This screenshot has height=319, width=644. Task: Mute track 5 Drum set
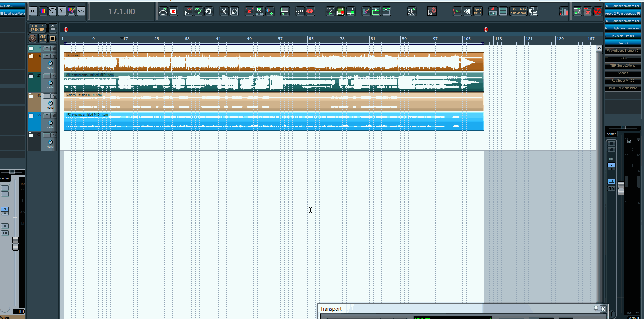pyautogui.click(x=47, y=56)
